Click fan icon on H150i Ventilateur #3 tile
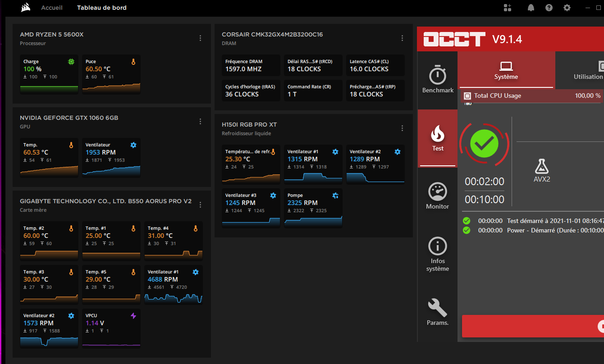Image resolution: width=604 pixels, height=364 pixels. pos(273,196)
